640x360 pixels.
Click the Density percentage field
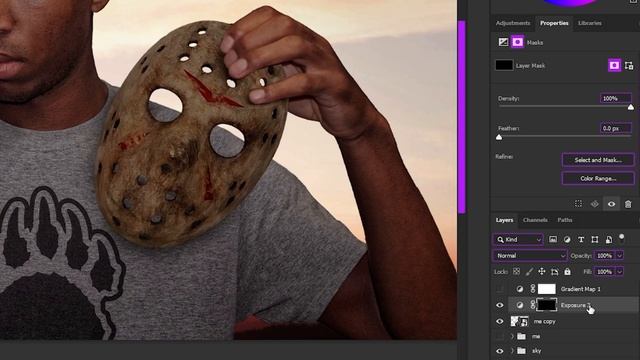tap(616, 98)
